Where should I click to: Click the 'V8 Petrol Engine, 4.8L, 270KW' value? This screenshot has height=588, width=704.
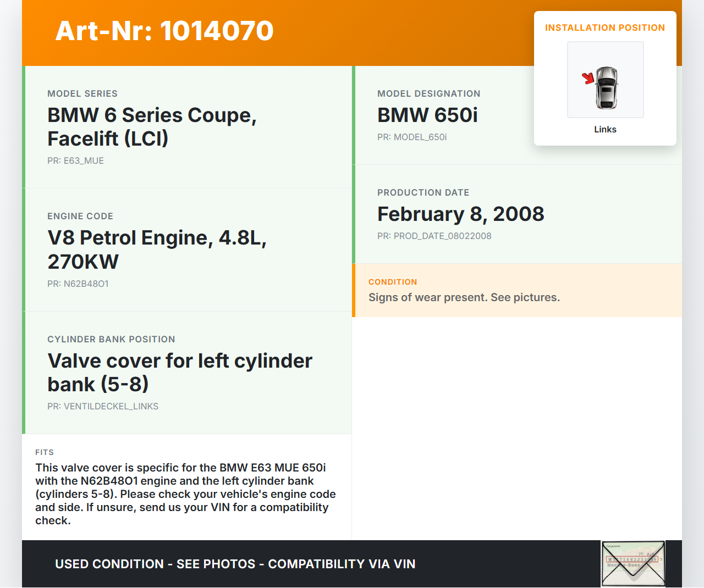157,249
